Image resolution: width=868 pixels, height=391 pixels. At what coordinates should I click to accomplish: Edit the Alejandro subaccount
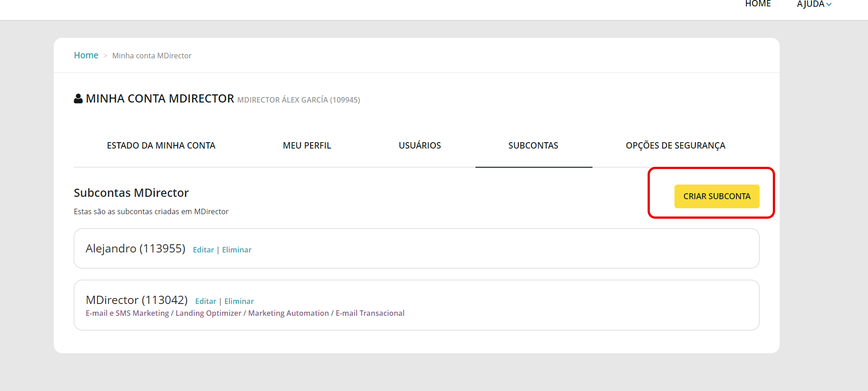(203, 250)
